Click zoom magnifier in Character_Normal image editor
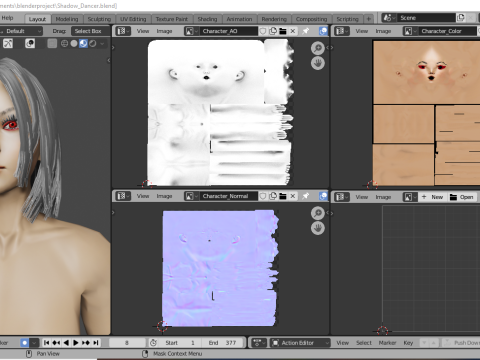This screenshot has height=360, width=480. 318,213
